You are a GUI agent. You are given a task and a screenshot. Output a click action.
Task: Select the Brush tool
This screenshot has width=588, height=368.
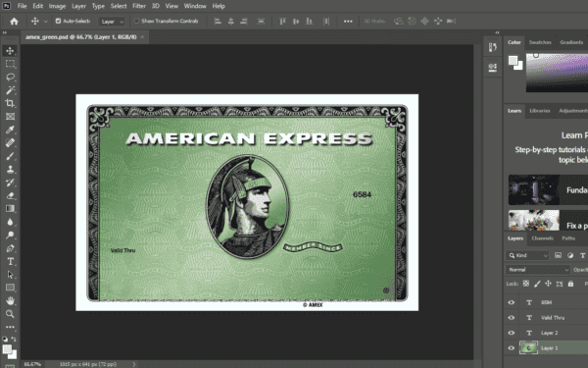pyautogui.click(x=10, y=156)
